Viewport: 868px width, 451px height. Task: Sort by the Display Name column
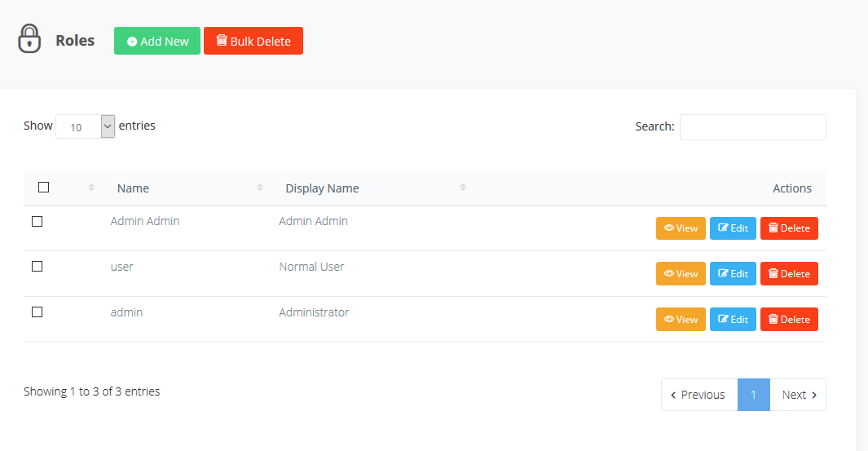coord(322,188)
